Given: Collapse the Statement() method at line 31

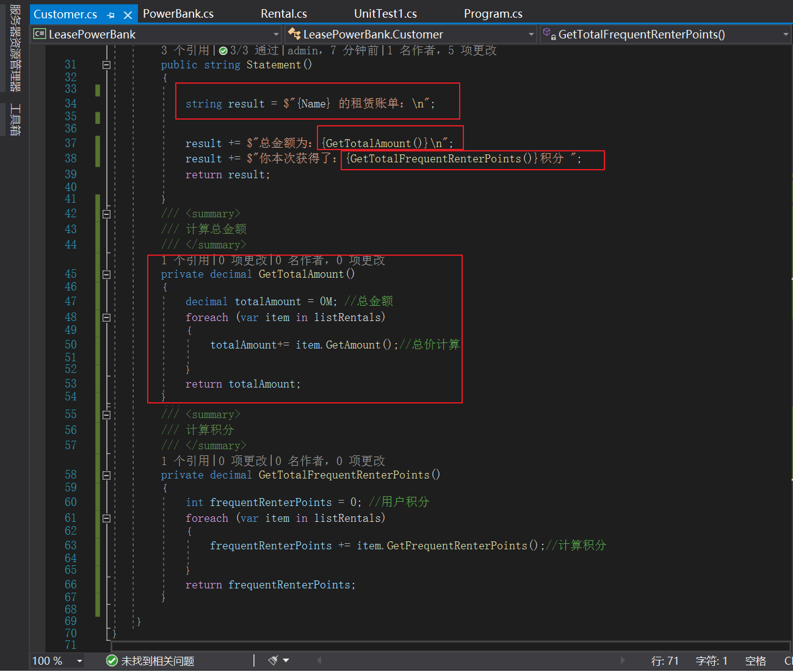Looking at the screenshot, I should pyautogui.click(x=106, y=65).
